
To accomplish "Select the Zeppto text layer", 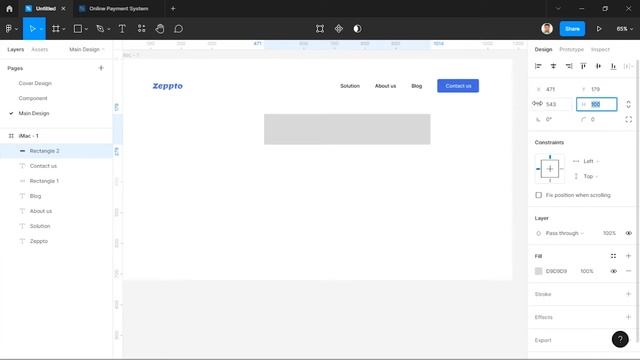I will 56,241.
